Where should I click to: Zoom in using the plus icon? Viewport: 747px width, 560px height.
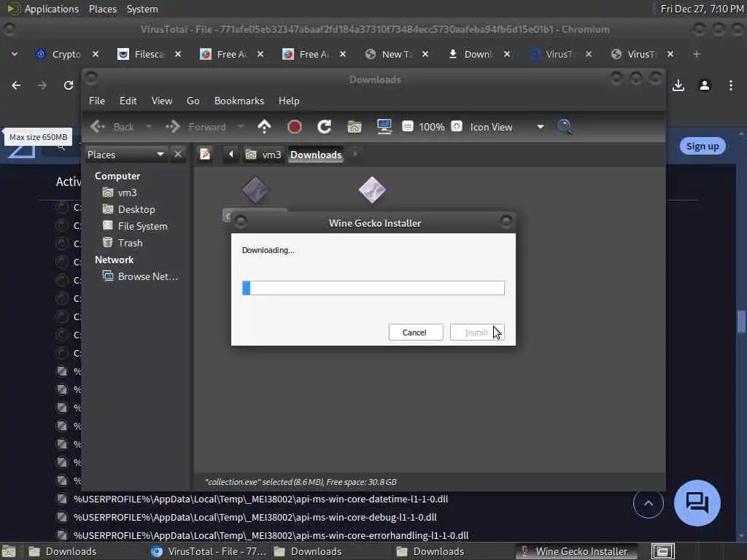(457, 127)
